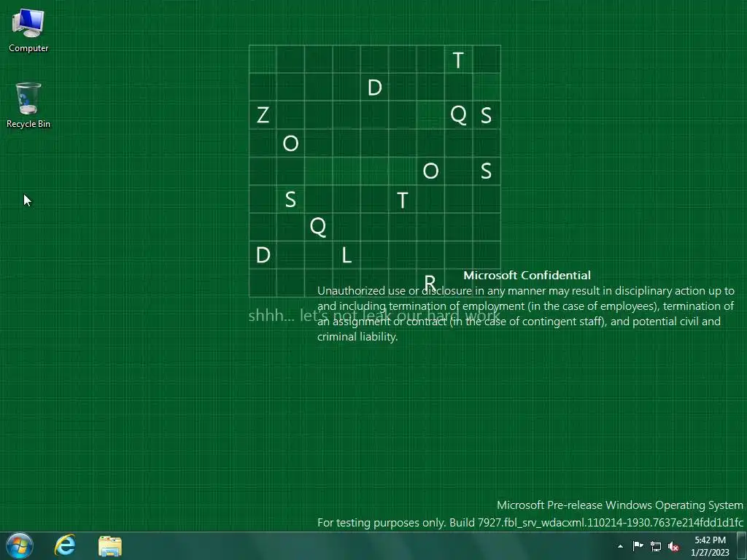The width and height of the screenshot is (747, 560).
Task: Click the muted volume speaker icon
Action: [673, 547]
